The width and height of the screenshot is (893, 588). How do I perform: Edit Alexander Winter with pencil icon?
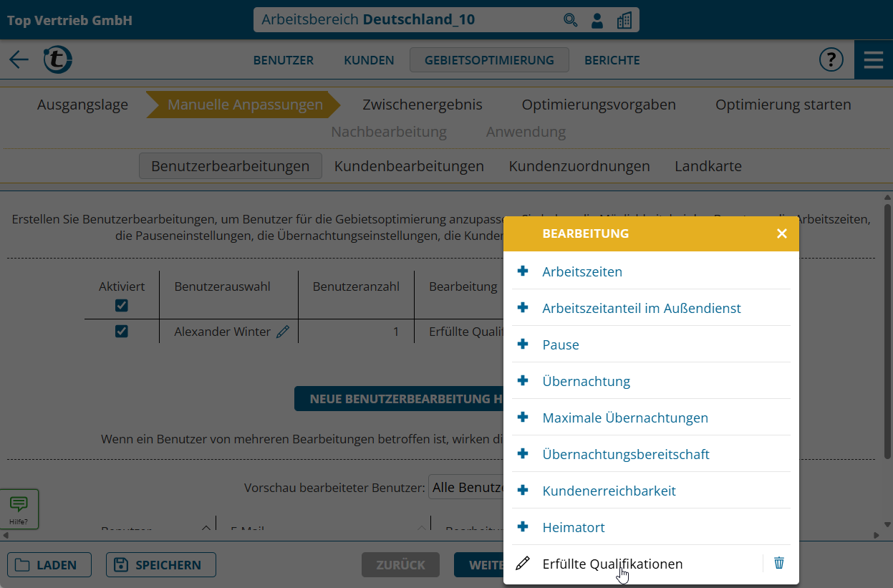283,332
